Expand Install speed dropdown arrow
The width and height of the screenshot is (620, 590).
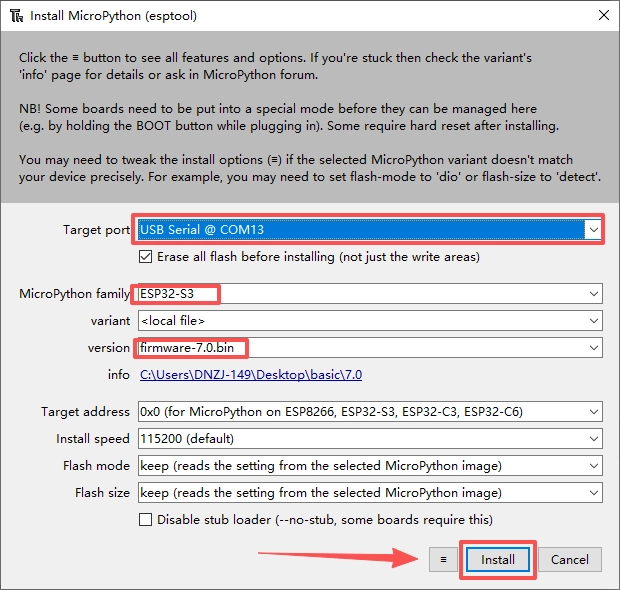coord(594,439)
